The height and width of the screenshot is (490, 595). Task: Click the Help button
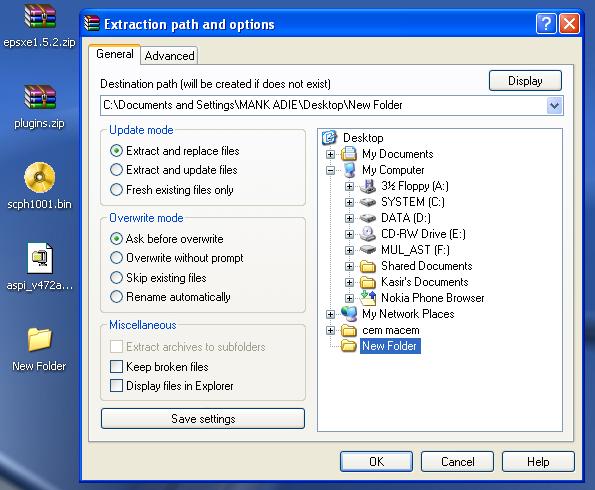tap(538, 462)
